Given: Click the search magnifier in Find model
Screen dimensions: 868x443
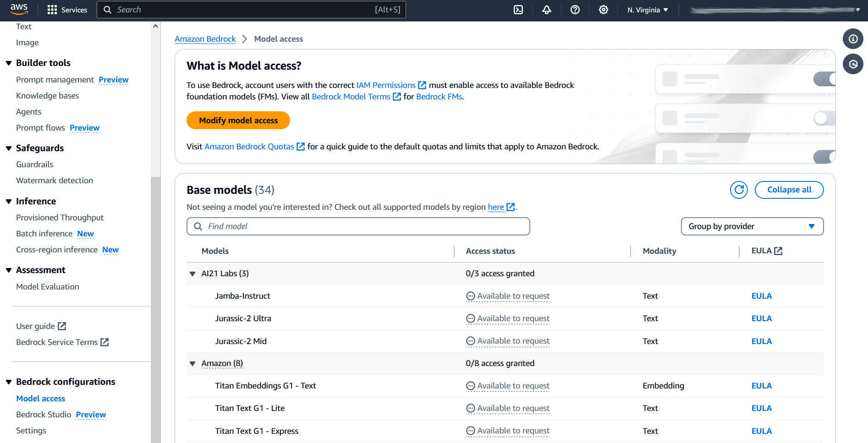Looking at the screenshot, I should point(198,226).
